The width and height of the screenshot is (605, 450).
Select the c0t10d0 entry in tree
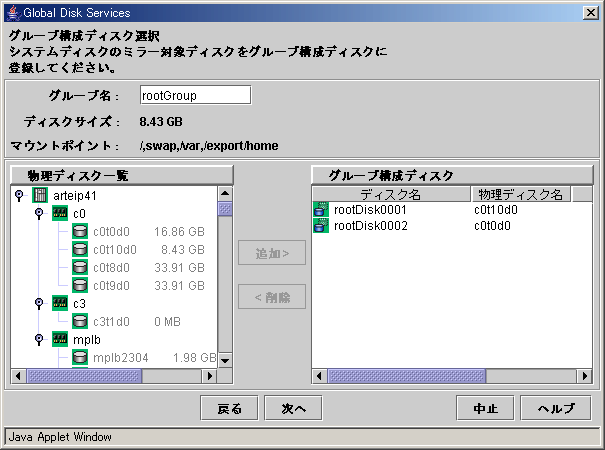(x=115, y=250)
